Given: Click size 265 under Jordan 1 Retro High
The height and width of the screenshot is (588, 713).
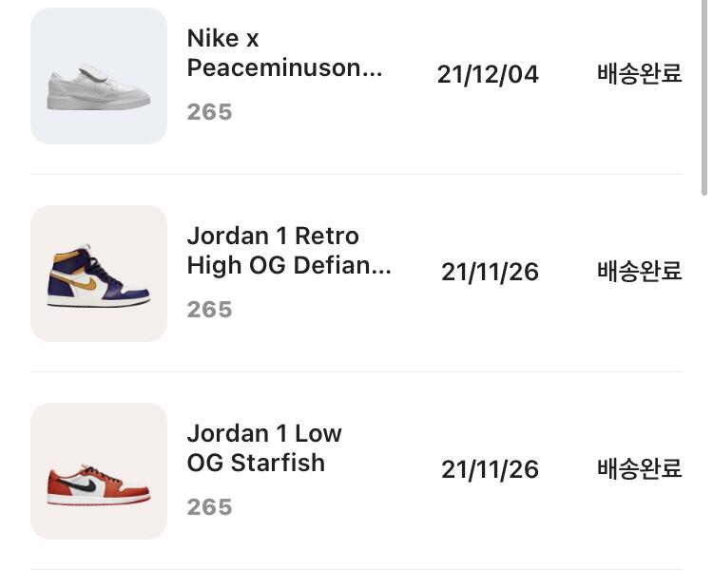Looking at the screenshot, I should (209, 310).
